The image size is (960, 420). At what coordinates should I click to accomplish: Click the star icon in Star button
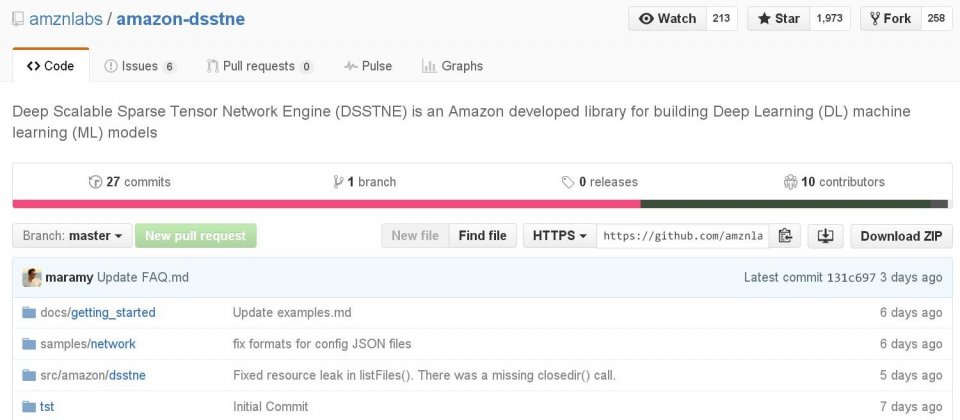click(x=764, y=18)
